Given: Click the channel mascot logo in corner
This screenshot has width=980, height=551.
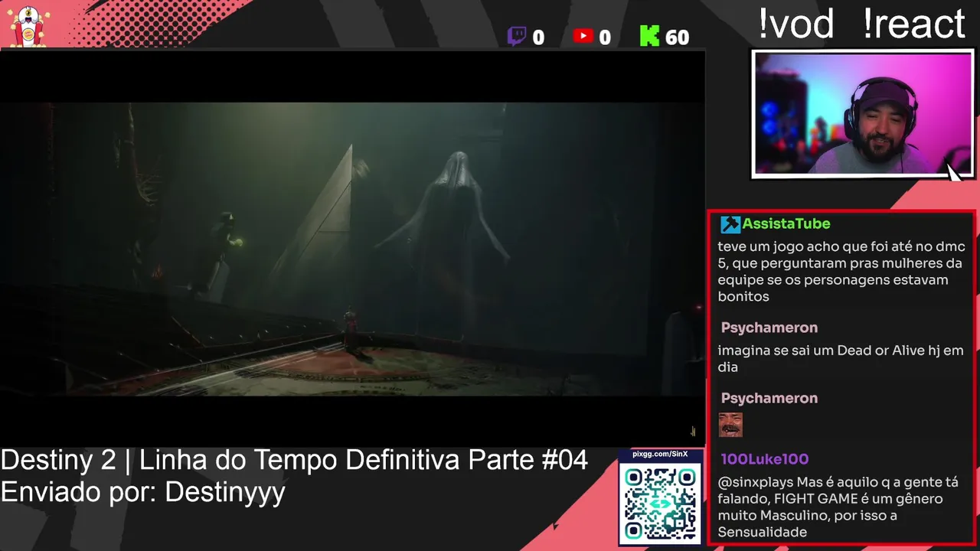Looking at the screenshot, I should tap(29, 25).
